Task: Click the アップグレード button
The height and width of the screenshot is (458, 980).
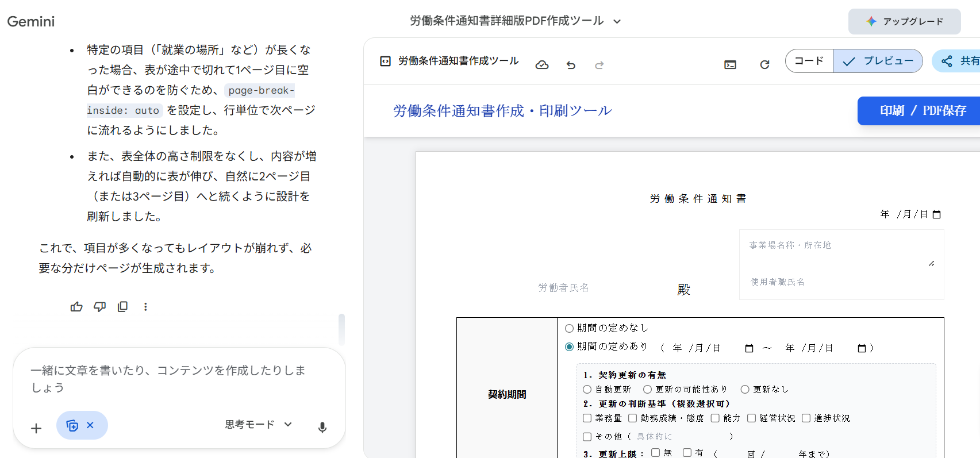Action: pos(905,21)
